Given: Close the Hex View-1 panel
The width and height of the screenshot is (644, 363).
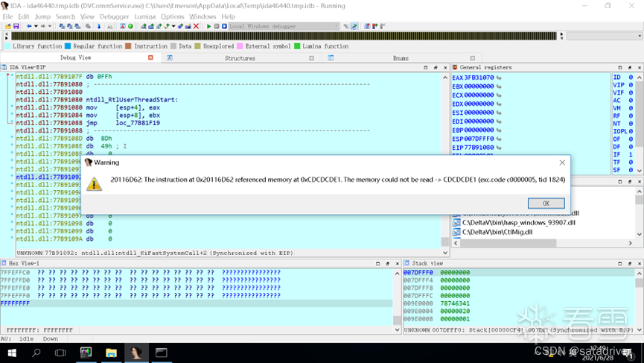Looking at the screenshot, I should tap(397, 264).
